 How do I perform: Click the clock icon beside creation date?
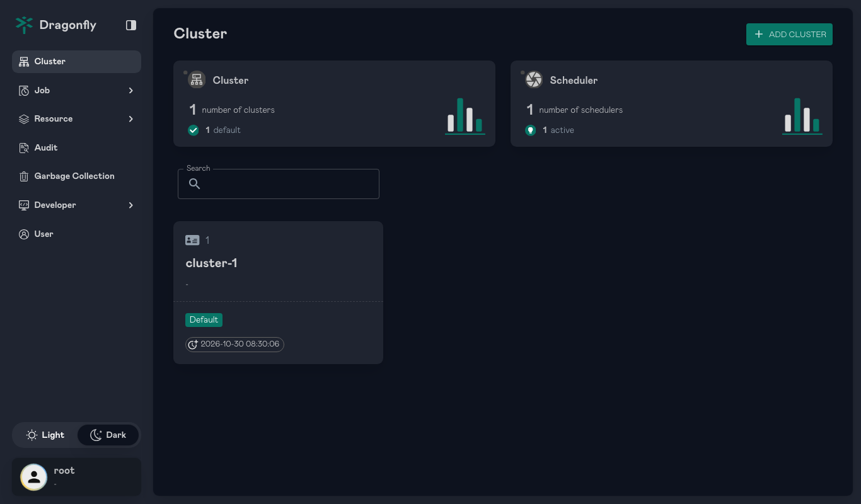193,345
